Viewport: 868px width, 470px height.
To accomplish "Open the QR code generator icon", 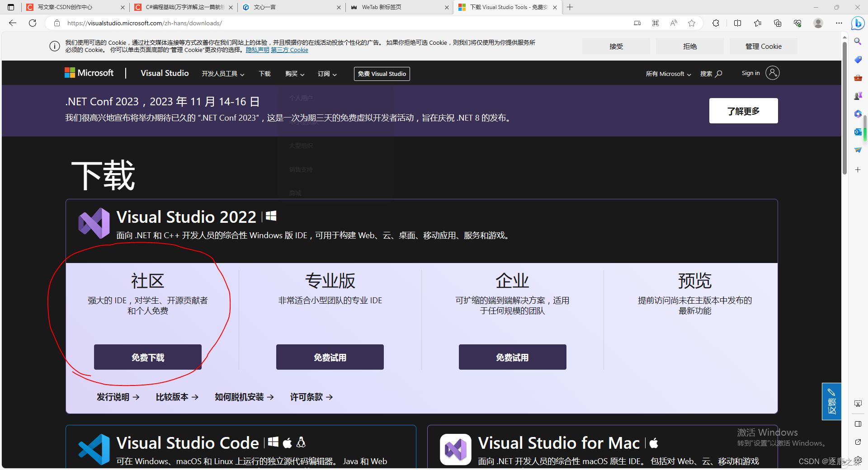I will 656,23.
